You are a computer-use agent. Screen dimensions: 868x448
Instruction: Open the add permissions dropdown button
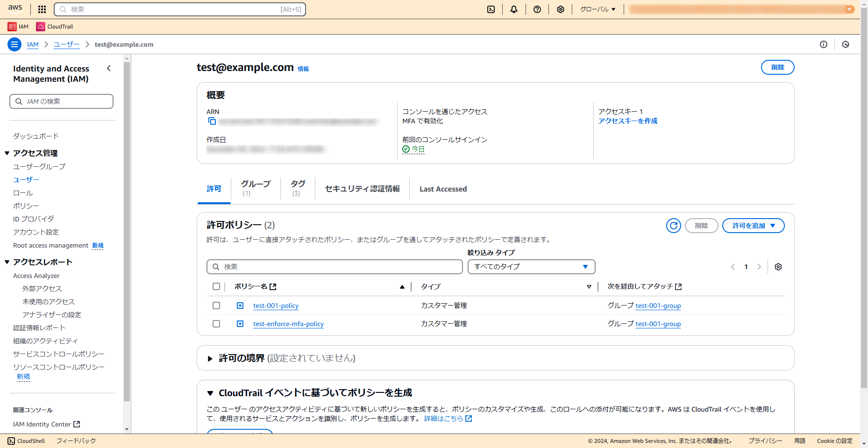(754, 226)
